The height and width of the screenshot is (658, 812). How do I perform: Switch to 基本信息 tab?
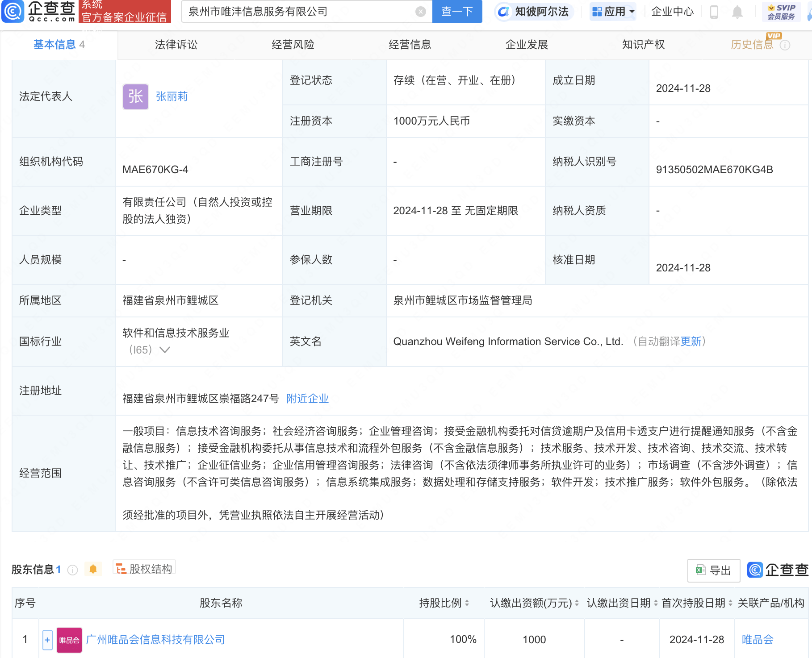tap(59, 45)
